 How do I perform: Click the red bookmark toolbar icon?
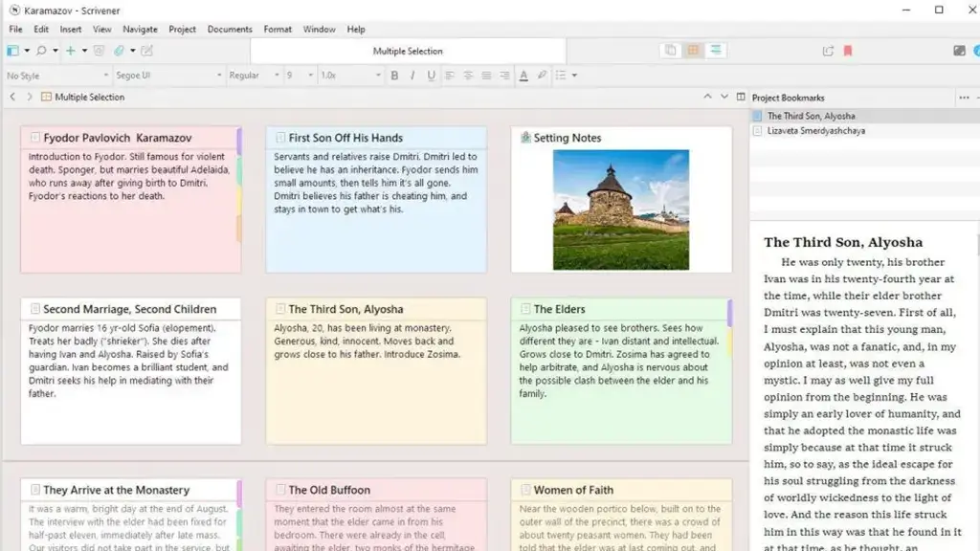click(x=849, y=49)
